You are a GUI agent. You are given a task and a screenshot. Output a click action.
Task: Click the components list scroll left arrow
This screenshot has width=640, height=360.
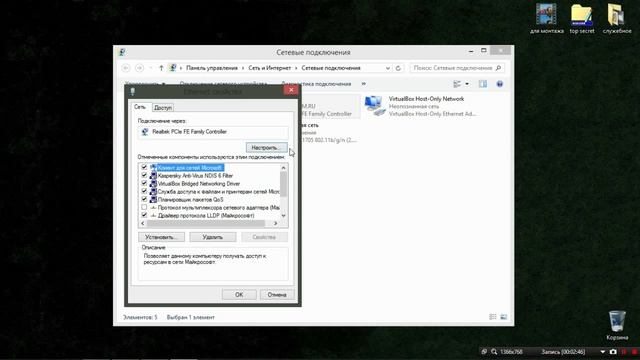click(142, 223)
